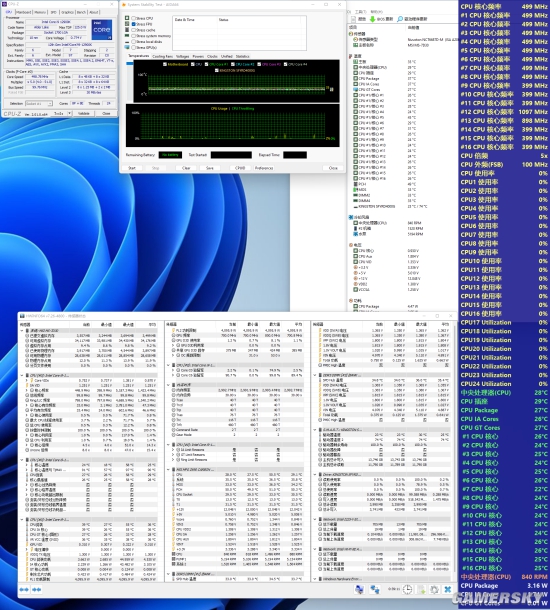Click HWiNFO settings gear icon
Screen dimensions: 550x610
click(x=434, y=589)
